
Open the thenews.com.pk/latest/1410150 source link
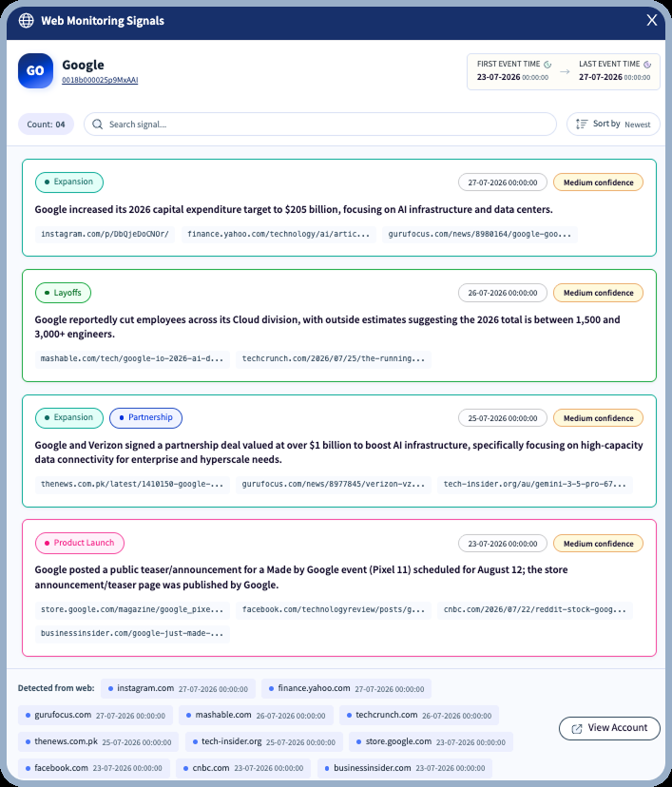pyautogui.click(x=132, y=485)
